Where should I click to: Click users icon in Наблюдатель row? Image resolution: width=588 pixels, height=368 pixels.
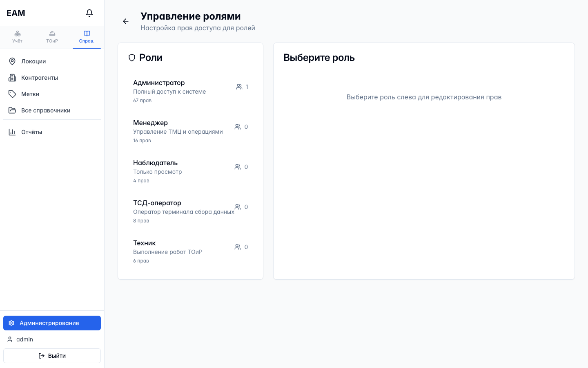click(x=238, y=167)
